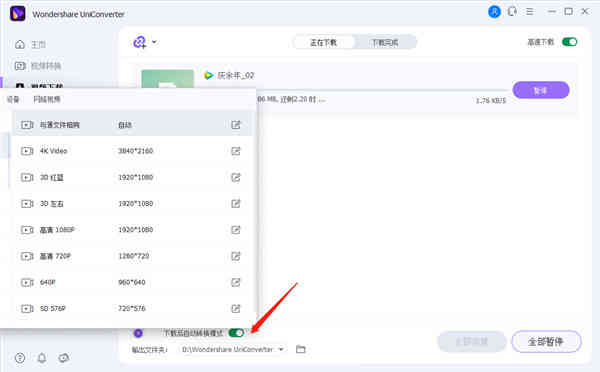The image size is (600, 372).
Task: Edit settings for the 3D 左右 preset
Action: [236, 204]
